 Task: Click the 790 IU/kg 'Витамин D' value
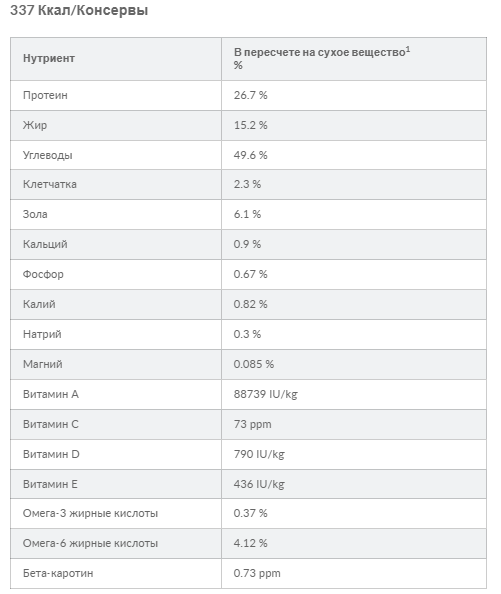tap(259, 454)
